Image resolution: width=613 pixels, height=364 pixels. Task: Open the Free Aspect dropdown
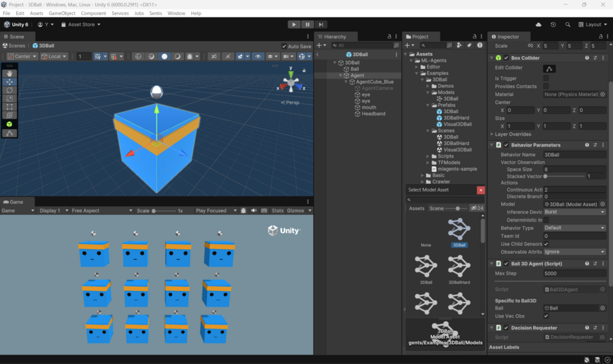coord(101,211)
